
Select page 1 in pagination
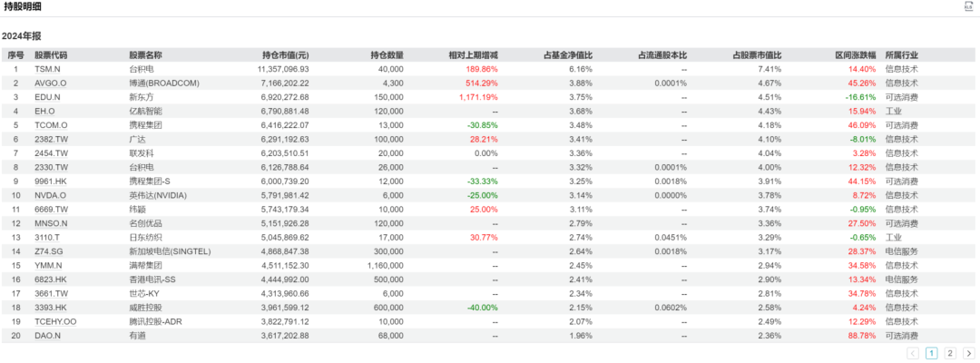tap(931, 354)
